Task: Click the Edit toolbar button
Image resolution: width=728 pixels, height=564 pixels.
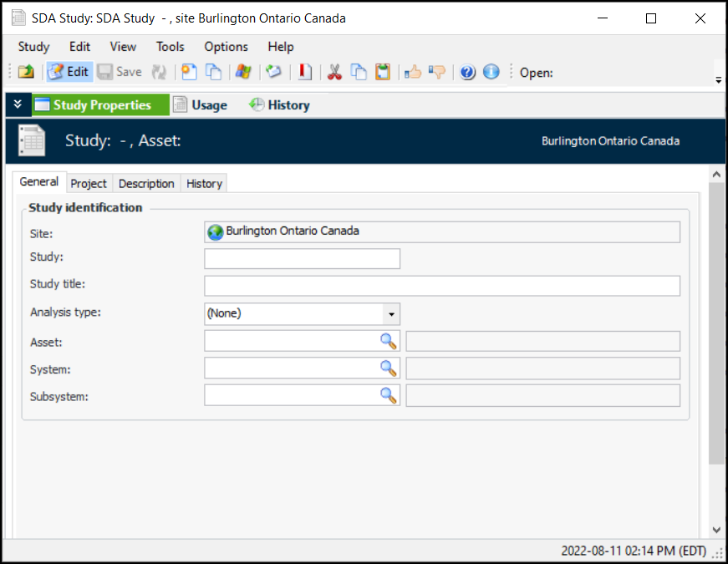Action: click(x=69, y=72)
